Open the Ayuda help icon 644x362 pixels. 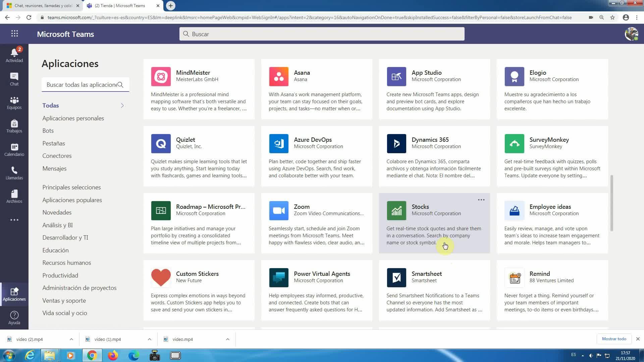point(14,317)
